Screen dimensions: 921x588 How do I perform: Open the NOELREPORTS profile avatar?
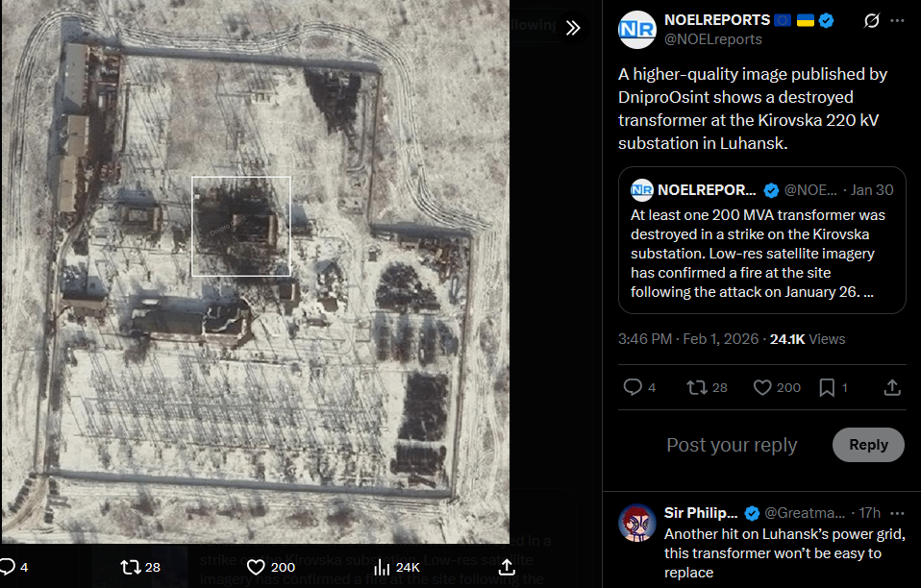click(637, 30)
